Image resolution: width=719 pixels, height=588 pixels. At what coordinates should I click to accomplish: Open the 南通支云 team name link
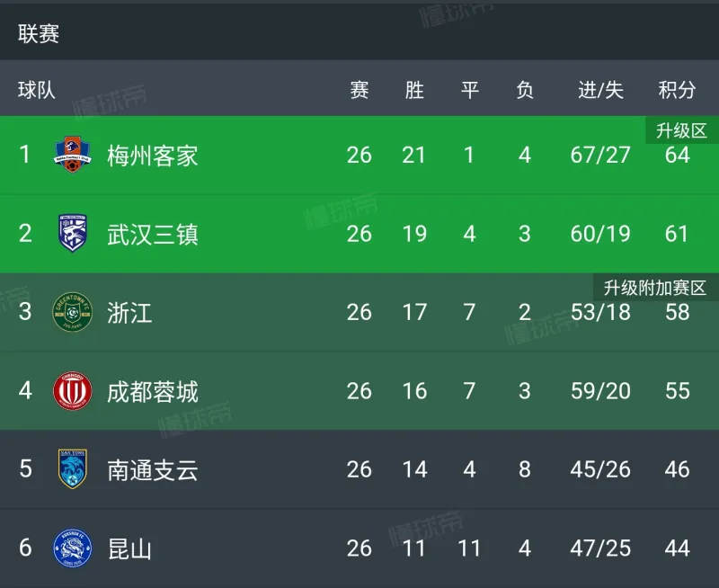point(153,470)
